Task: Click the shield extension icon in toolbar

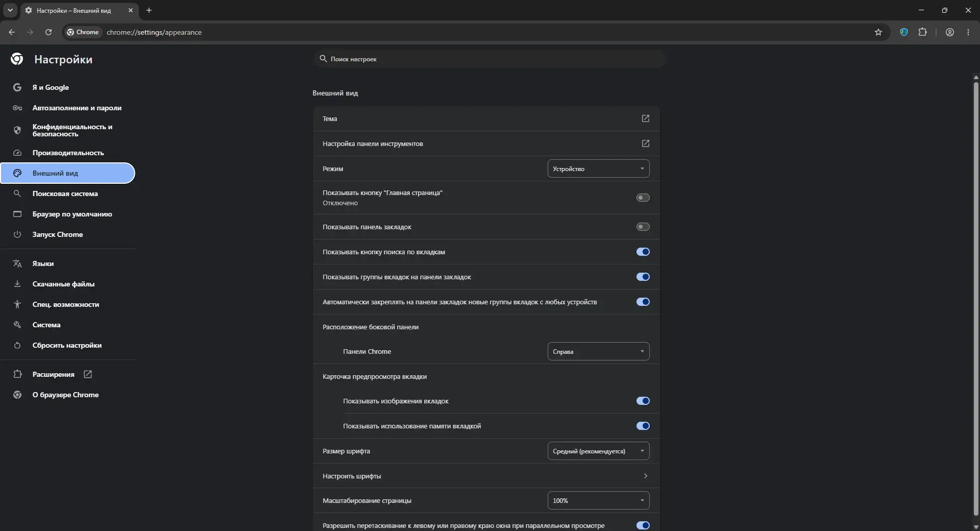Action: click(x=904, y=32)
